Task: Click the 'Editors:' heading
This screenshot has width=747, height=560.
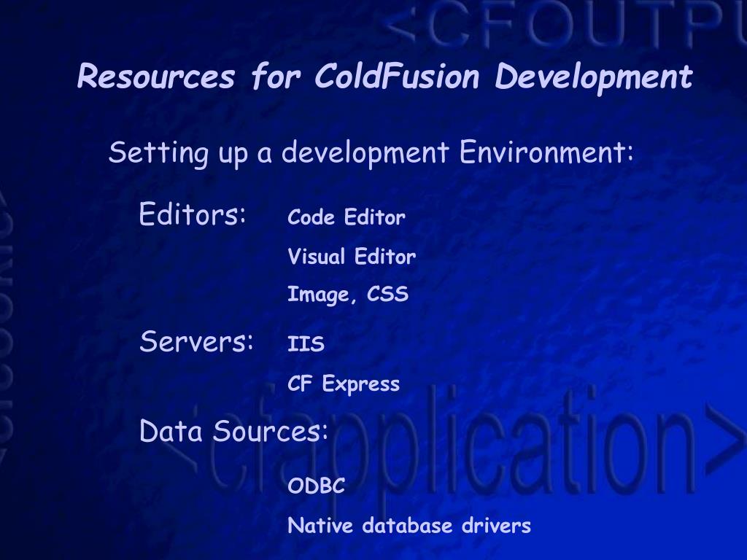Action: click(193, 214)
